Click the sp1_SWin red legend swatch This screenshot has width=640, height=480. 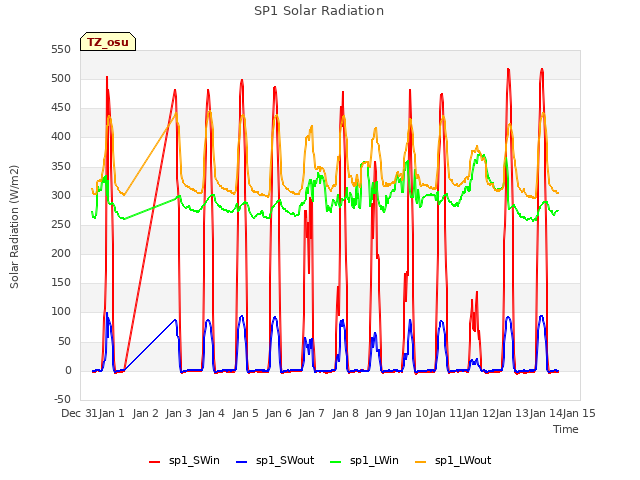pos(154,461)
